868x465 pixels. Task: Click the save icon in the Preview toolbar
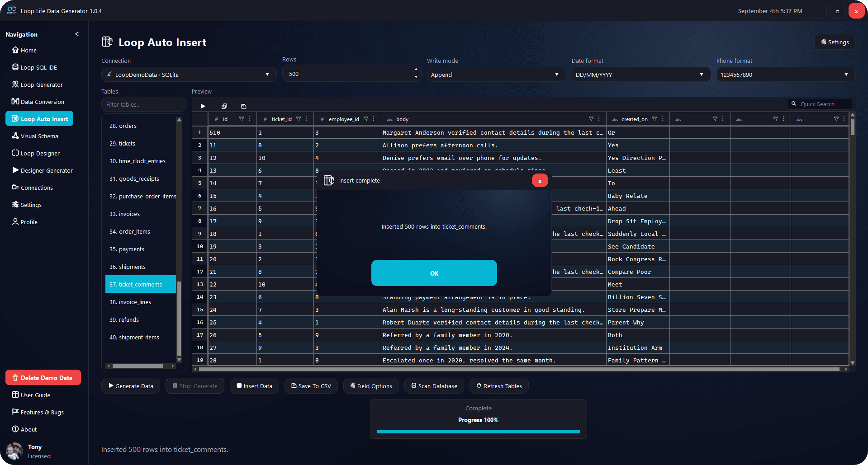click(x=244, y=106)
